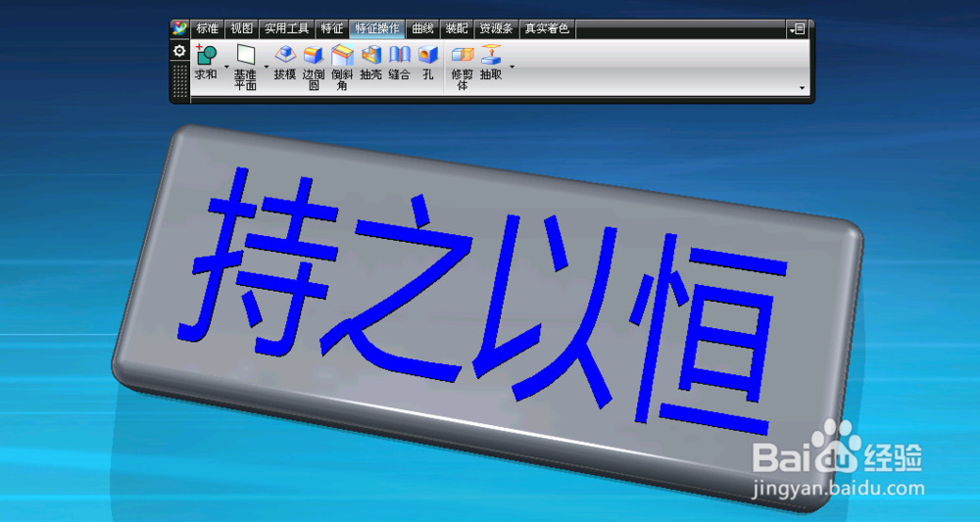Open the 装配 tab

(x=457, y=28)
